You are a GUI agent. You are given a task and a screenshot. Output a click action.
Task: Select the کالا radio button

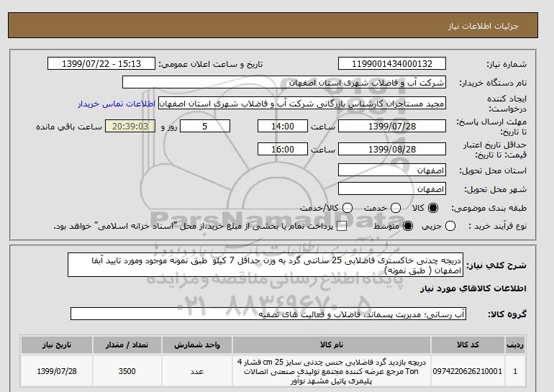coord(433,208)
